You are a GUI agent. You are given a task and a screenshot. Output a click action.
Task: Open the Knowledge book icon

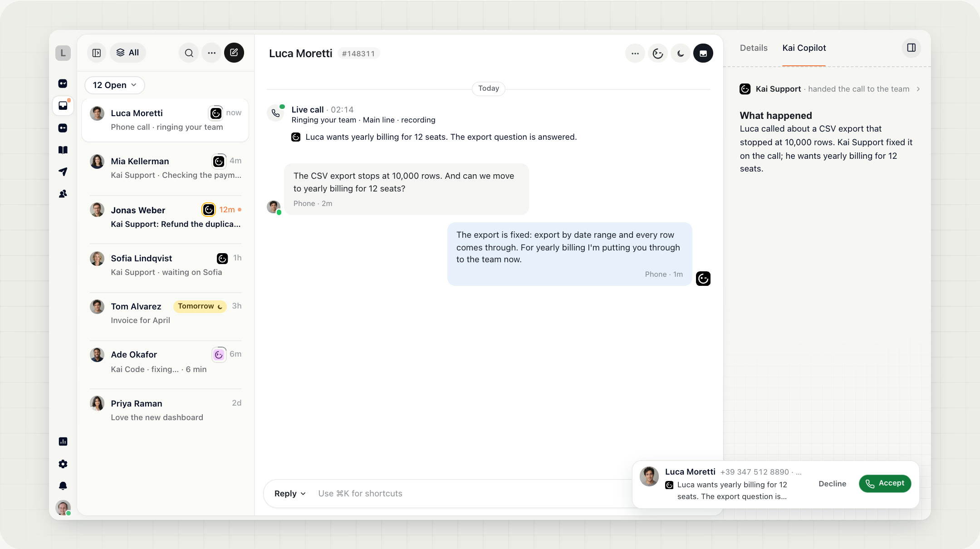(x=63, y=150)
